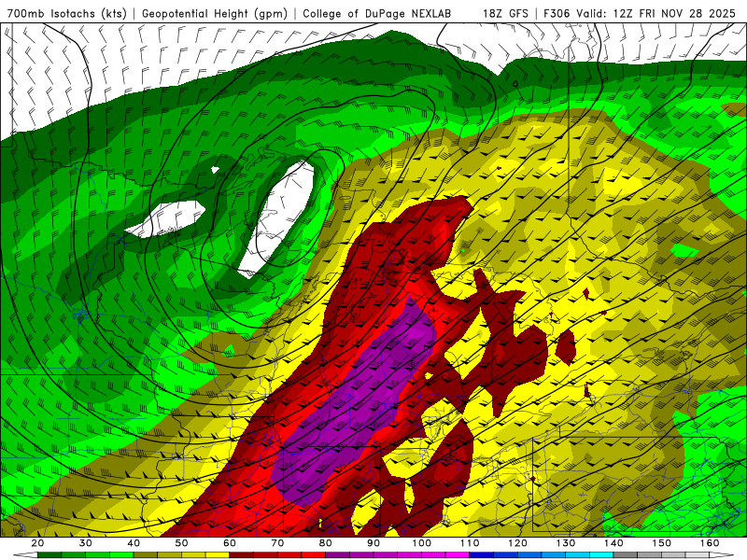Click the 'F306' forecast hour text
The width and height of the screenshot is (747, 560).
click(556, 14)
